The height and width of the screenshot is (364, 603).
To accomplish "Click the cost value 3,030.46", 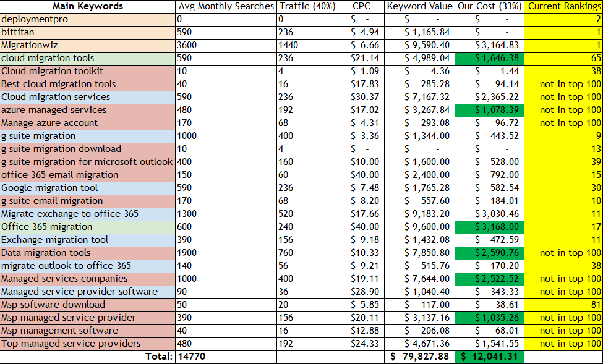I will pyautogui.click(x=489, y=214).
